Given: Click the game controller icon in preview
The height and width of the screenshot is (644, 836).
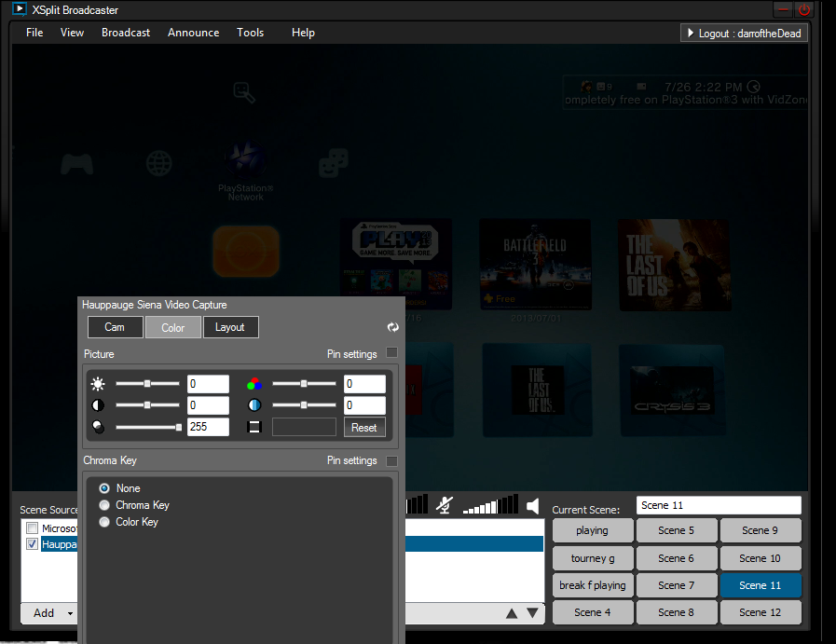Looking at the screenshot, I should [76, 164].
